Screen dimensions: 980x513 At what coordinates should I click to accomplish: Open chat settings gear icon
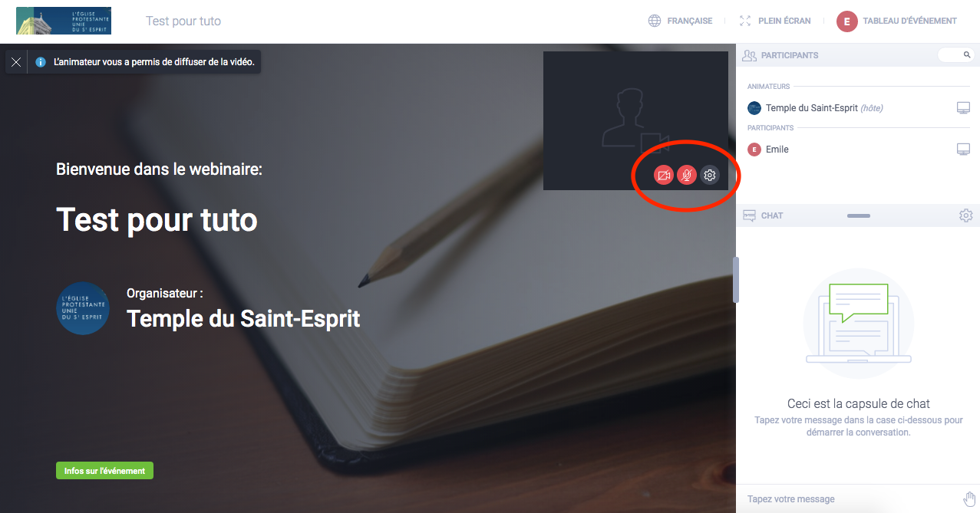[x=965, y=215]
